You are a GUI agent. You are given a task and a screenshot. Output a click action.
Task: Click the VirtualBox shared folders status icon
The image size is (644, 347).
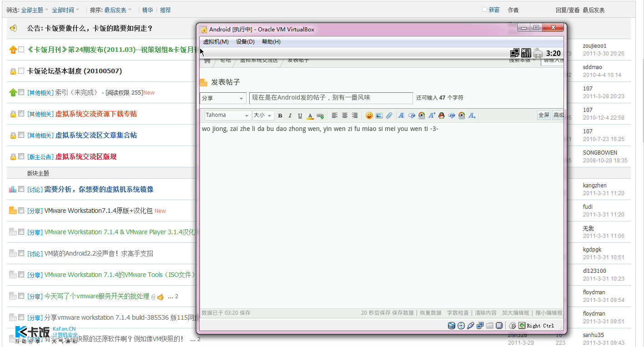point(489,325)
